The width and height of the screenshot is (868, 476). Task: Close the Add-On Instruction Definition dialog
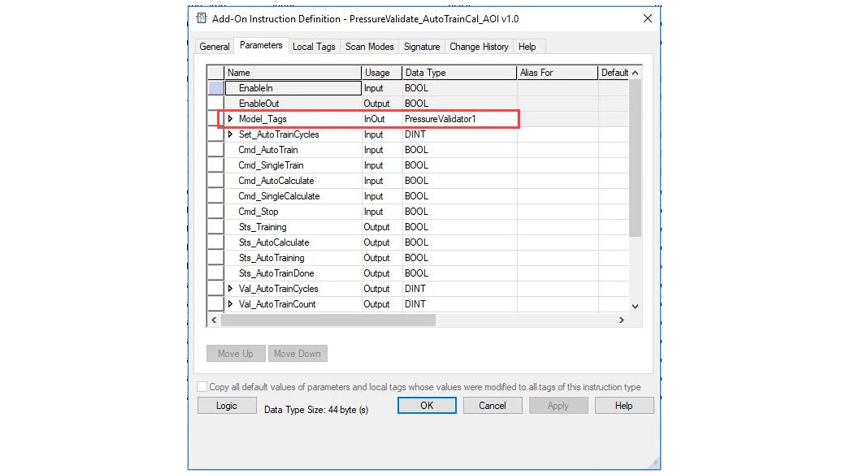pyautogui.click(x=647, y=18)
